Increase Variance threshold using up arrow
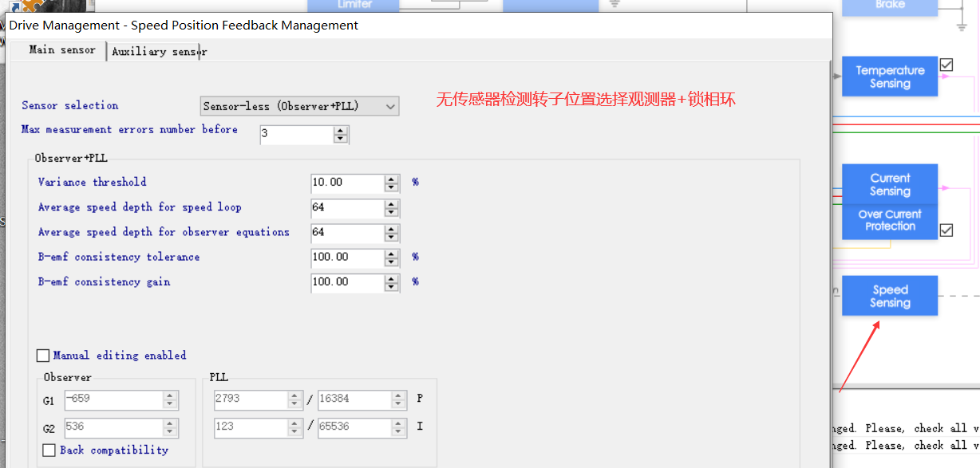The image size is (980, 468). [x=391, y=179]
